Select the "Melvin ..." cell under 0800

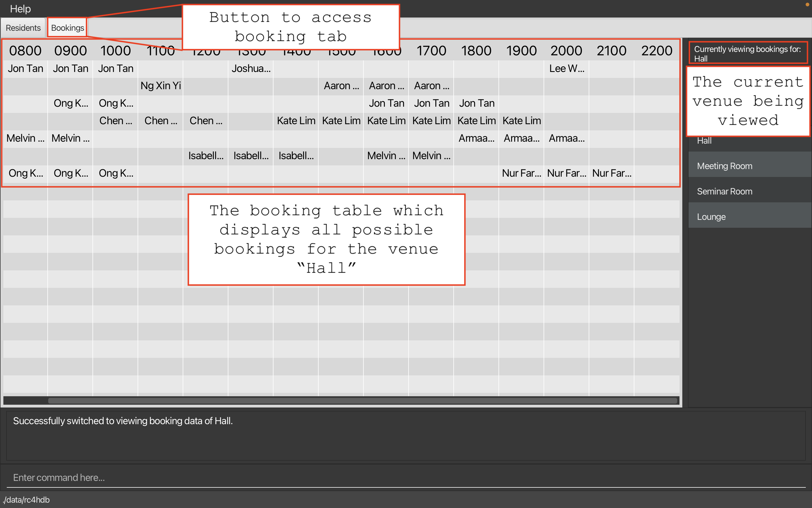click(25, 138)
